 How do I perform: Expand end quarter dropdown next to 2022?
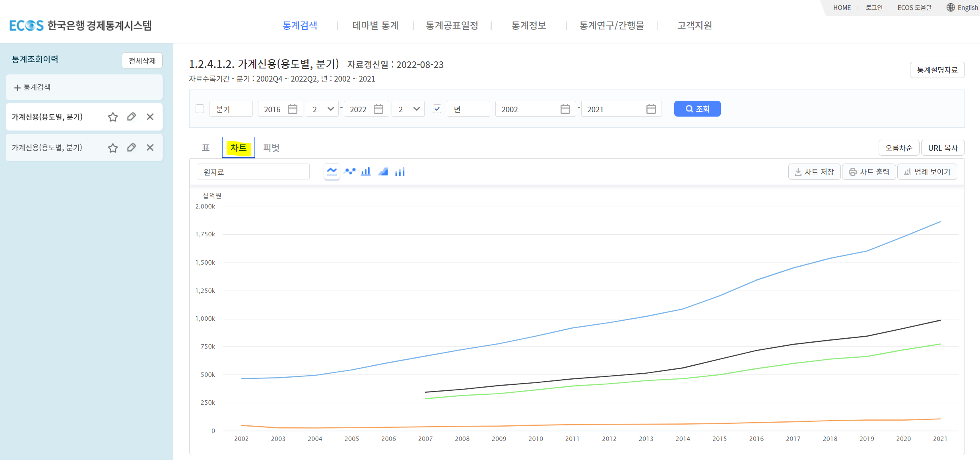(408, 109)
